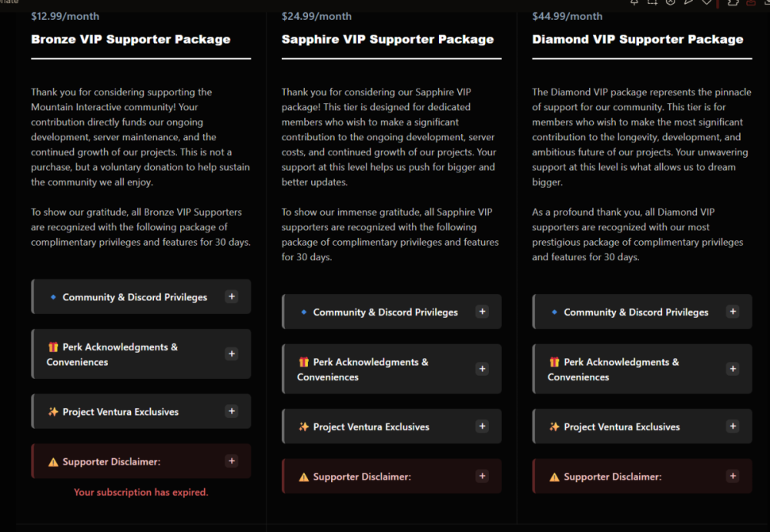Click the $44.99/month price label
770x532 pixels.
pyautogui.click(x=567, y=16)
